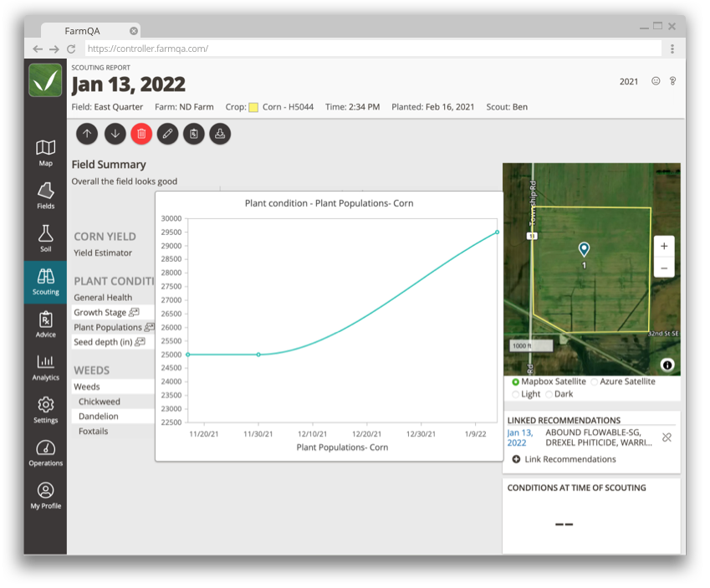Select Light basemap option
Image resolution: width=710 pixels, height=588 pixels.
515,395
